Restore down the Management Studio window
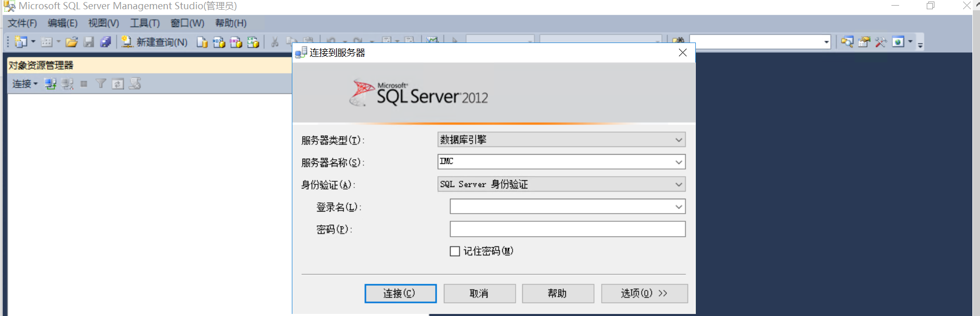Viewport: 980px width, 316px height. [x=930, y=6]
